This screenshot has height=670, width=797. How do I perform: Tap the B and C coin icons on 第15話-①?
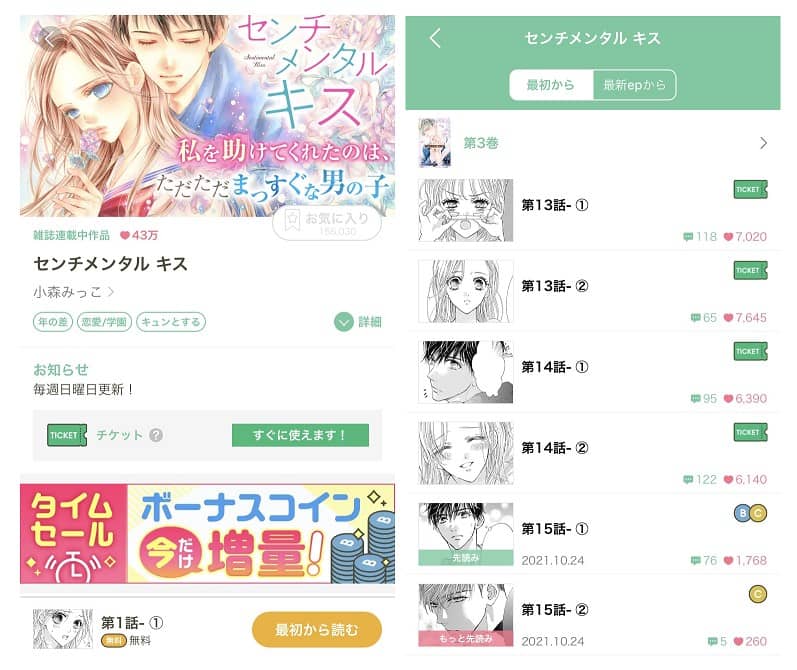click(750, 513)
